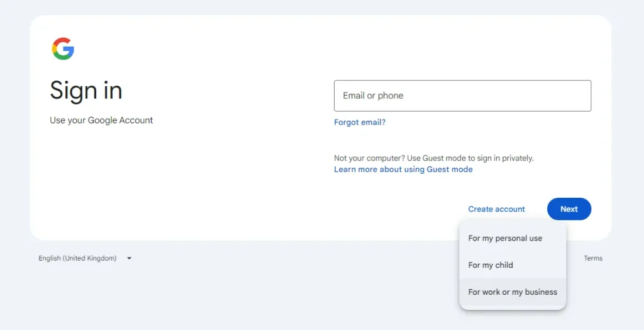The image size is (644, 330).
Task: Click the Create account button
Action: coord(497,209)
